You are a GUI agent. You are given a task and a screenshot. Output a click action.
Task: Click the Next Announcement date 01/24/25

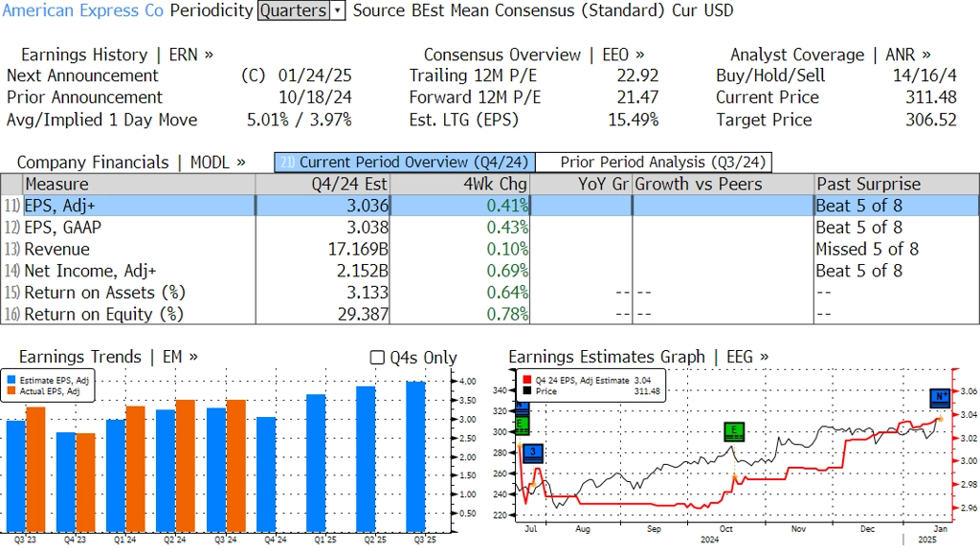pos(315,76)
